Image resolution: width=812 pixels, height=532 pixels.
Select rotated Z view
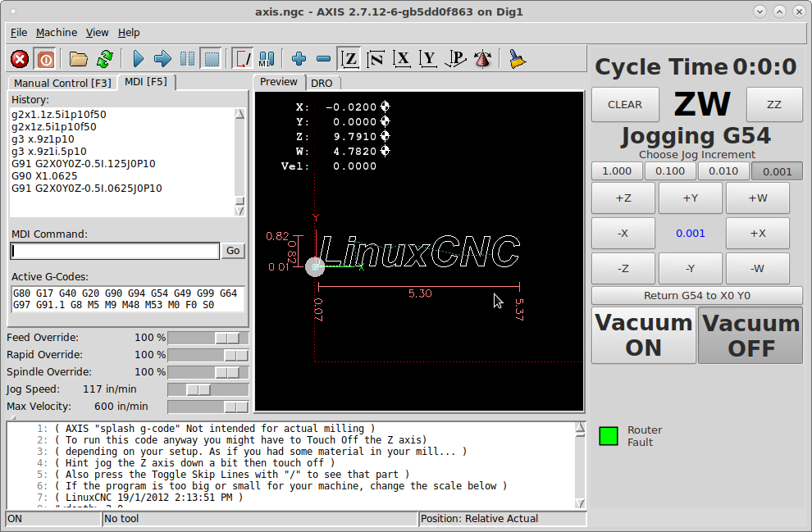376,59
